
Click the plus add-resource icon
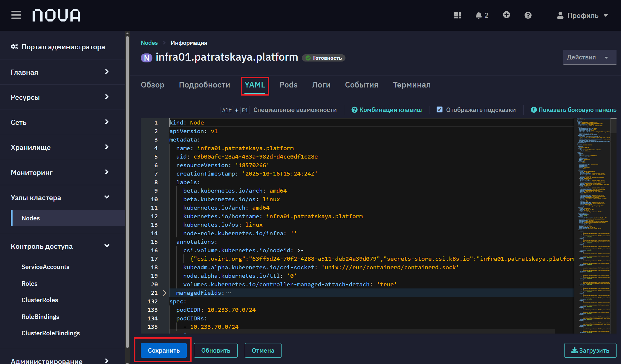pyautogui.click(x=507, y=15)
